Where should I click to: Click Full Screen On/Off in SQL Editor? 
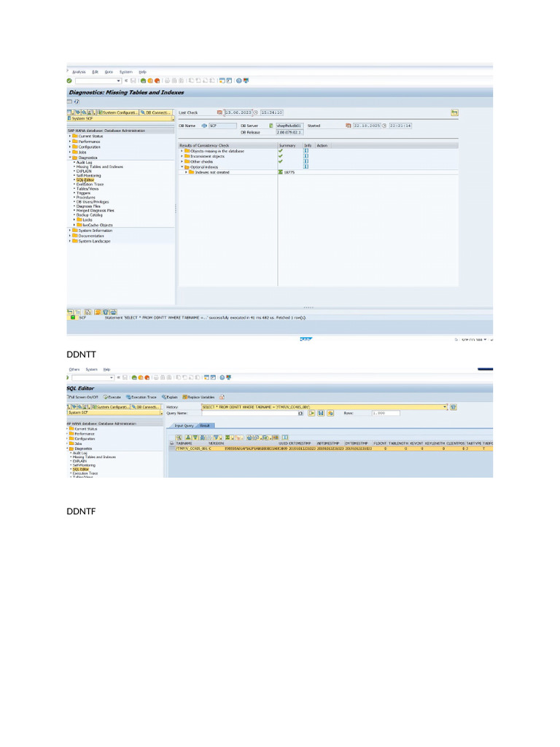click(83, 397)
